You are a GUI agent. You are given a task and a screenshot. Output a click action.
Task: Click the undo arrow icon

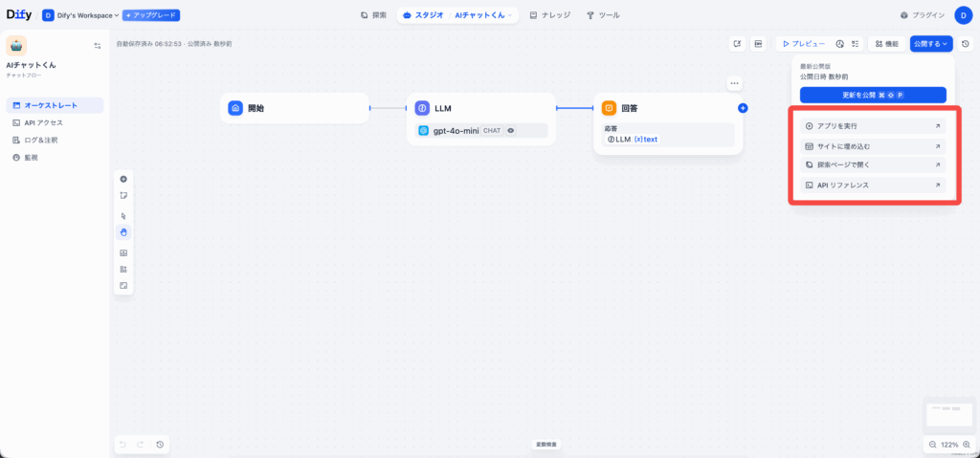coord(122,445)
